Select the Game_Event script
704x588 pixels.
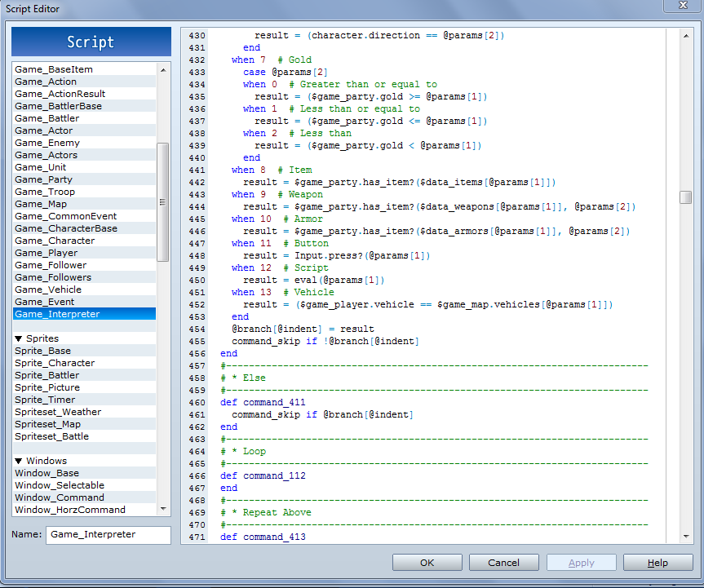(44, 302)
